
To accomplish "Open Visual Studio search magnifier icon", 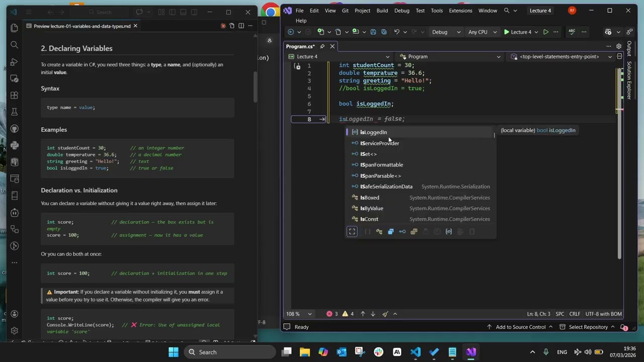I will coord(507,11).
